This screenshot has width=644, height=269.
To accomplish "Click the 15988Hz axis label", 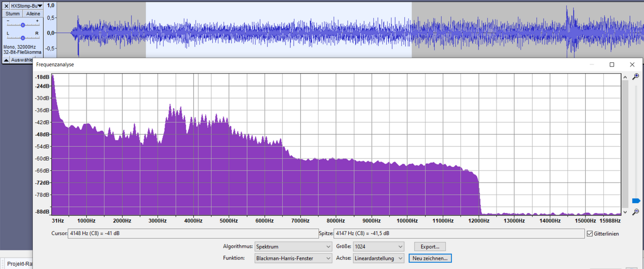I will [x=610, y=221].
